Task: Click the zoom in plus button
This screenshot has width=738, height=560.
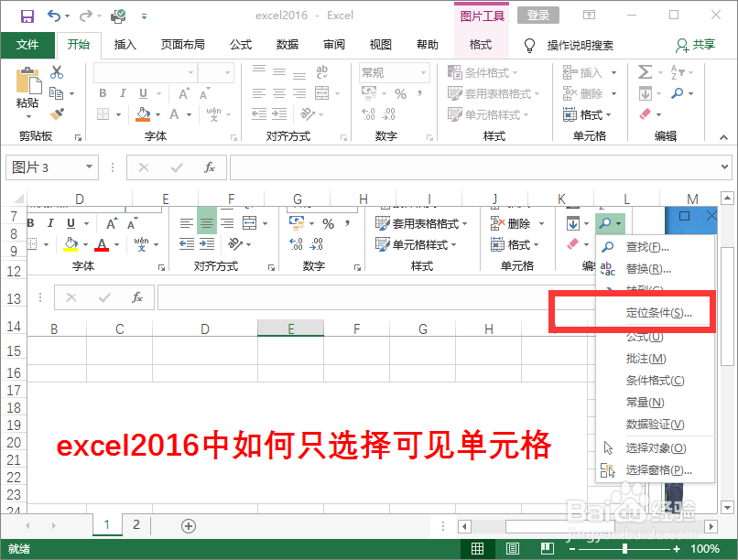Action: point(677,549)
